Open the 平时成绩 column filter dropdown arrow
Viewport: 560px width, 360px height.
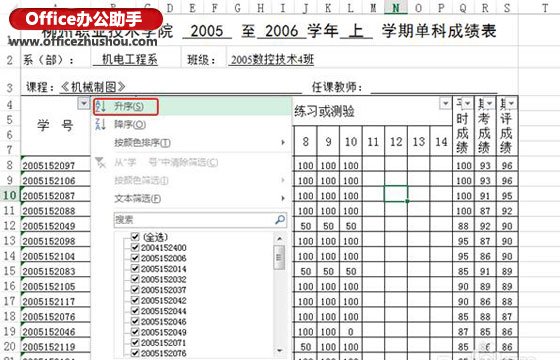tap(467, 104)
